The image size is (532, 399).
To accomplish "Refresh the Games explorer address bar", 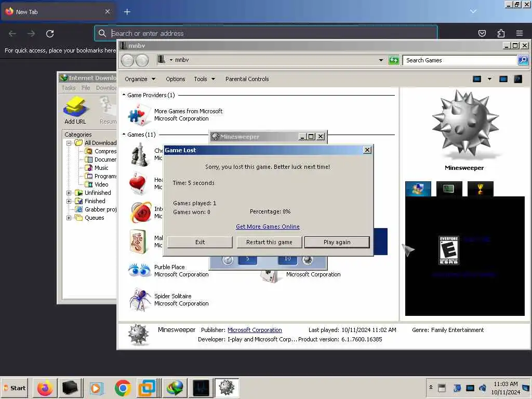I will 394,60.
